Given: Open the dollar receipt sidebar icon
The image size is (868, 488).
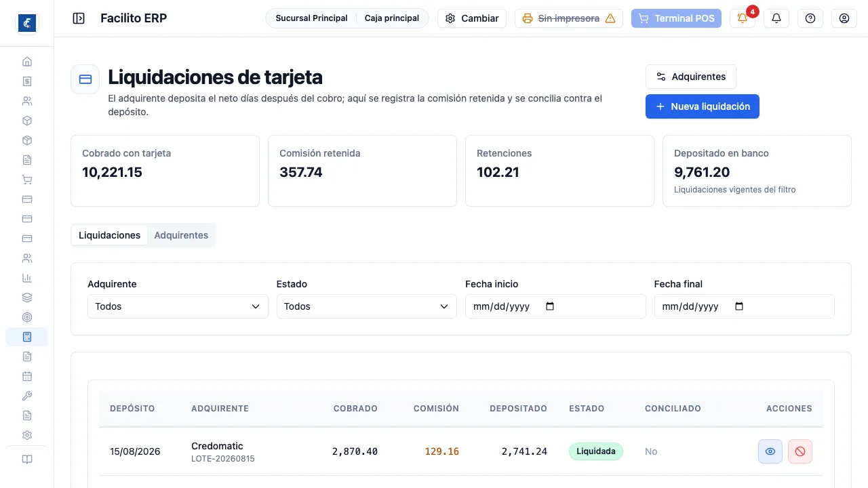Looking at the screenshot, I should coord(27,81).
